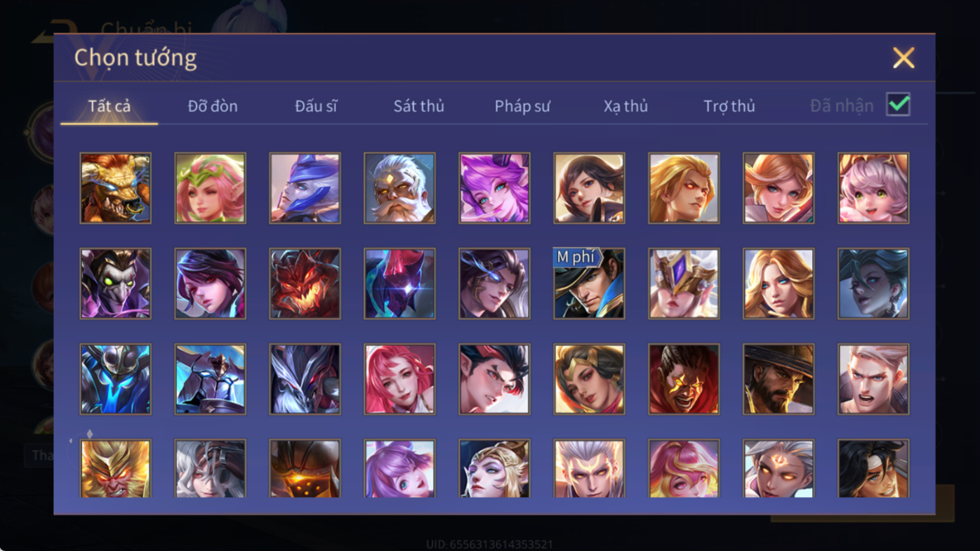This screenshot has height=551, width=980.
Task: Choose the hero with M phí tag
Action: tap(589, 284)
